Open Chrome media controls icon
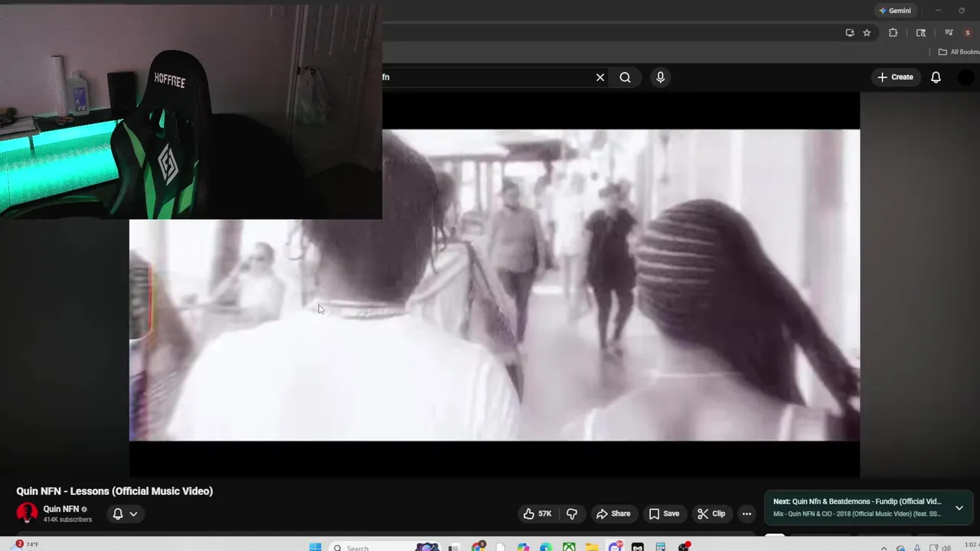The height and width of the screenshot is (551, 980). coord(949,33)
